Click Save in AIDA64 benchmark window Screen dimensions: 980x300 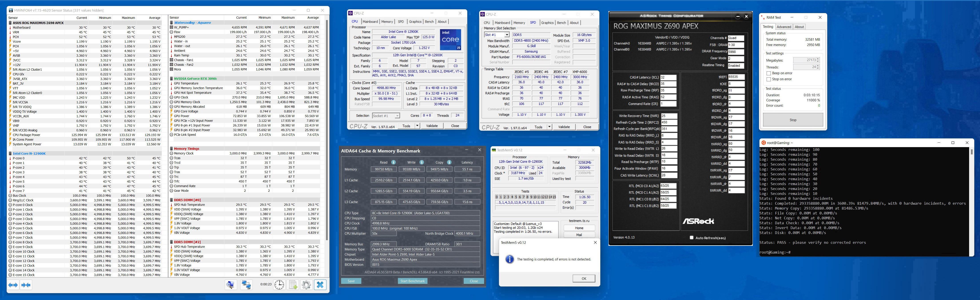[x=351, y=281]
